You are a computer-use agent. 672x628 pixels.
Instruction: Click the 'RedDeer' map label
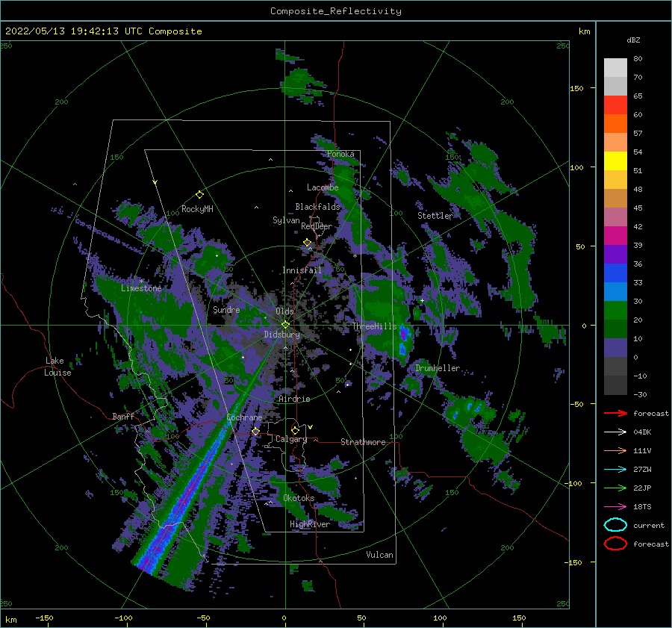pyautogui.click(x=317, y=226)
